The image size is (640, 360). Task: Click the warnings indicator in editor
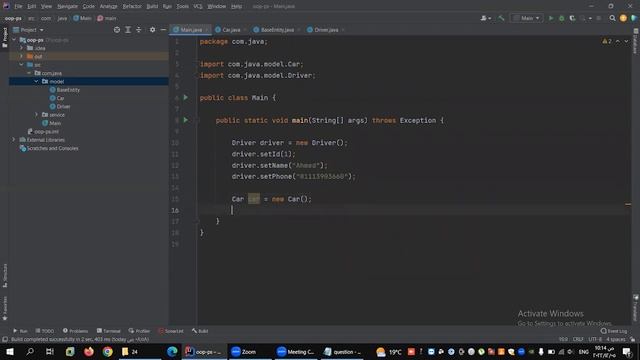(x=607, y=41)
